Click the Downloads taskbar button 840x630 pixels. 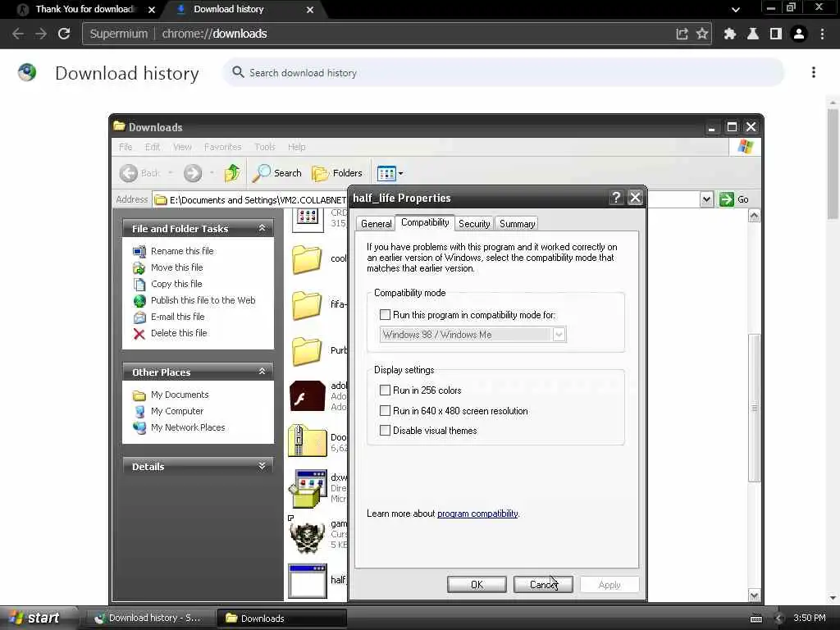(282, 619)
